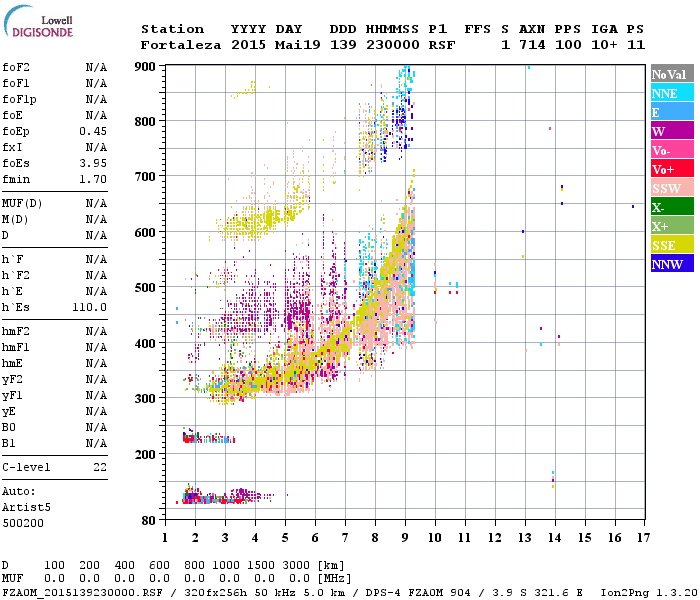The image size is (700, 600).
Task: Click the B0 label
Action: (x=8, y=427)
